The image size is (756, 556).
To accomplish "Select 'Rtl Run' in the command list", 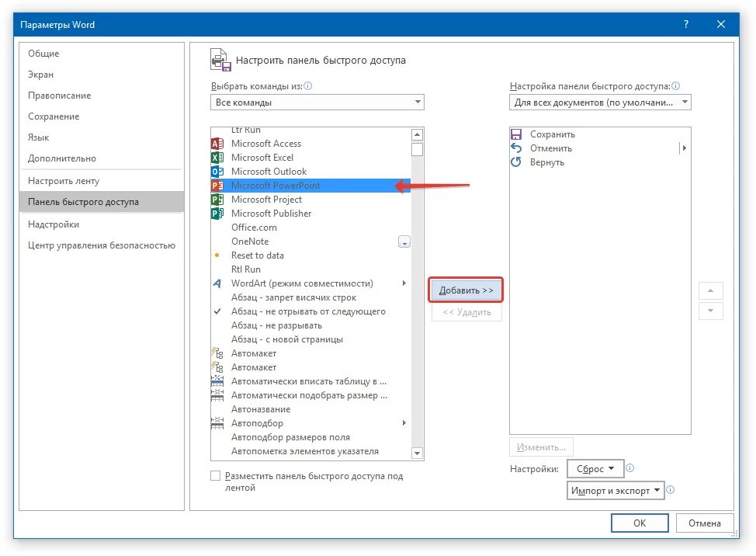I will click(311, 269).
